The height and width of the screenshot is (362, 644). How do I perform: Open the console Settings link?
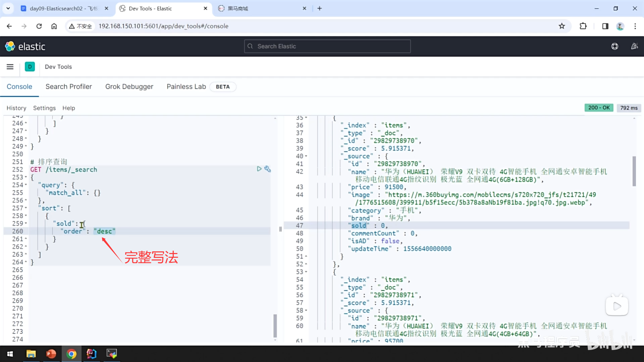[44, 108]
